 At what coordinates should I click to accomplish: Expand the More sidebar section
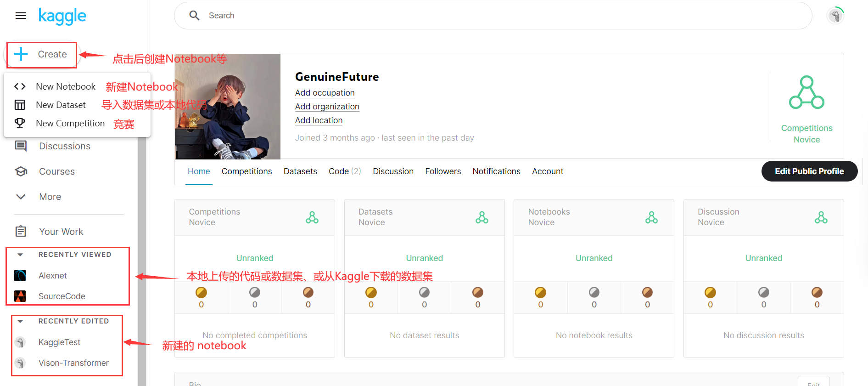[x=21, y=197]
